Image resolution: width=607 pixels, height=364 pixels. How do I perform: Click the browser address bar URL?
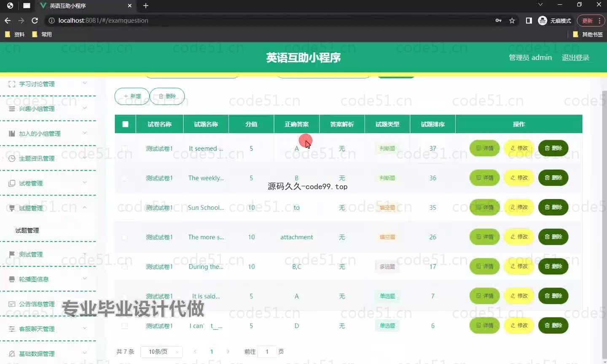[103, 20]
